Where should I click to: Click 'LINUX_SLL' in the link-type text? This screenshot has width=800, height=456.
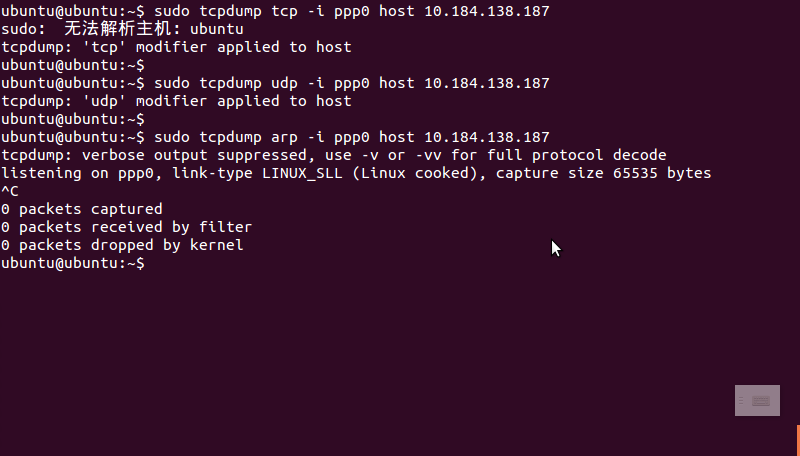(x=302, y=173)
